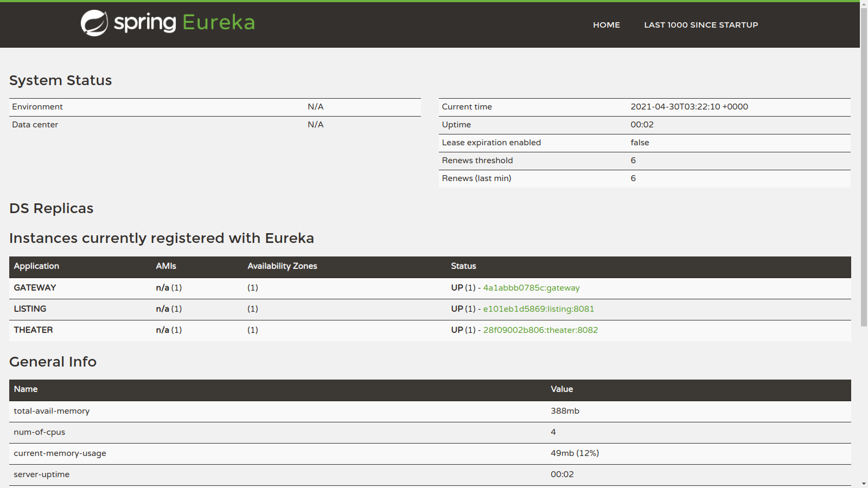Click the scrollbar down arrow
The width and height of the screenshot is (868, 488).
864,483
